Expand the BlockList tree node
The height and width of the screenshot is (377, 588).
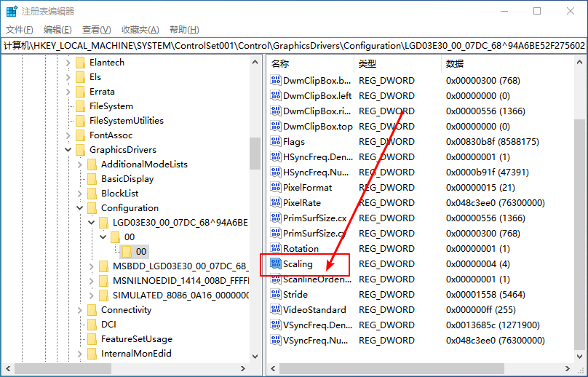point(80,194)
